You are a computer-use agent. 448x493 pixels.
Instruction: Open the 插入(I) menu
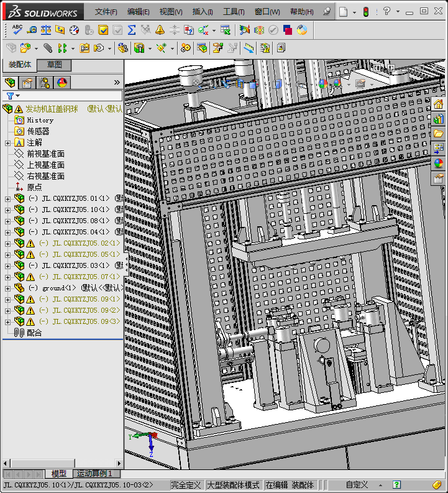click(203, 12)
